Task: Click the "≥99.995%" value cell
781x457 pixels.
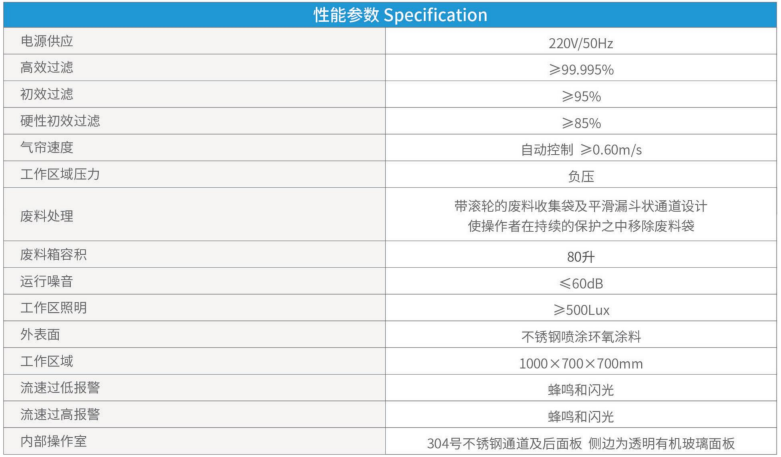Action: [581, 70]
